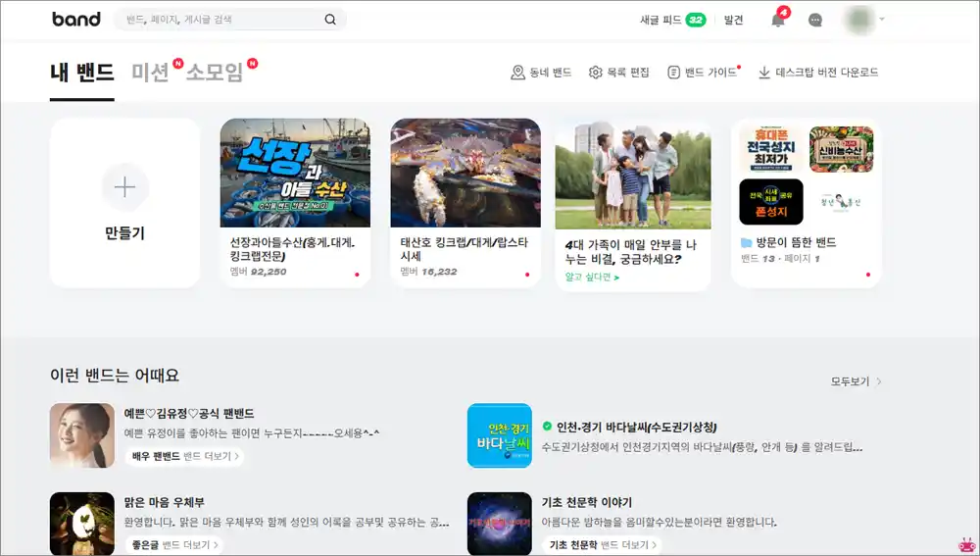The image size is (980, 556).
Task: Click the 맑은 마음 우체부 thumbnail
Action: click(x=82, y=524)
